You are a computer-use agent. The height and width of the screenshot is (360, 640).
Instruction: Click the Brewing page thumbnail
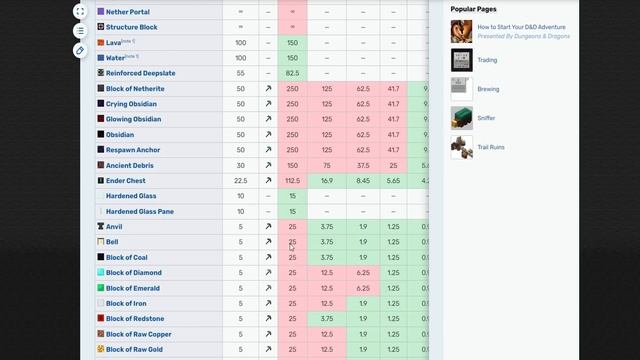click(462, 89)
